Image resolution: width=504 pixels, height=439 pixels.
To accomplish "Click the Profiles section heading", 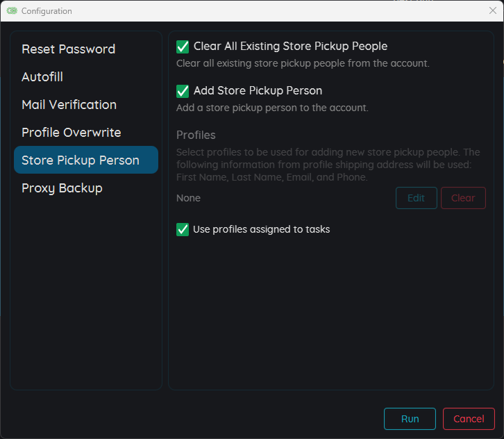I will pos(196,135).
